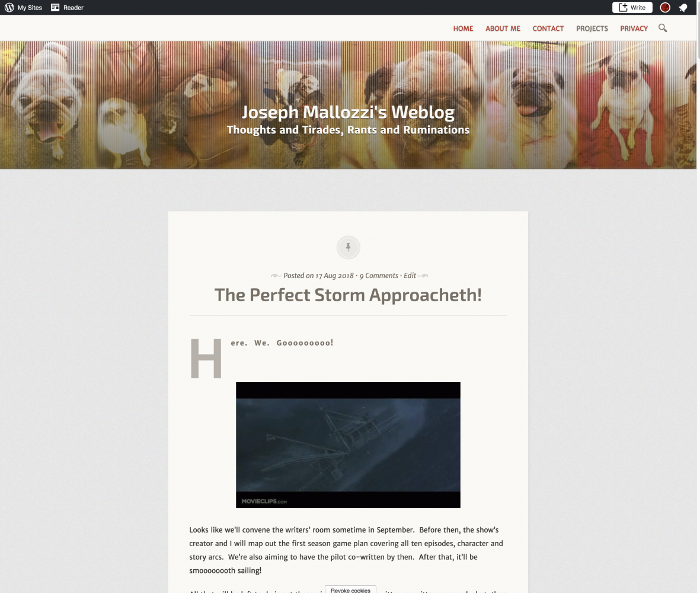Open the 17 Aug 2018 date link

[x=334, y=276]
